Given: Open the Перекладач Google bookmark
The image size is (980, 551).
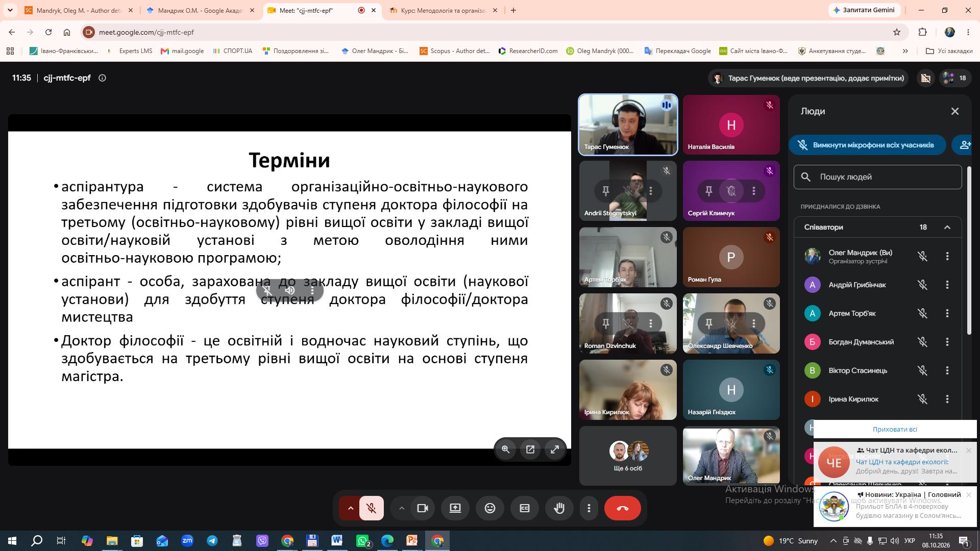Looking at the screenshot, I should [677, 51].
